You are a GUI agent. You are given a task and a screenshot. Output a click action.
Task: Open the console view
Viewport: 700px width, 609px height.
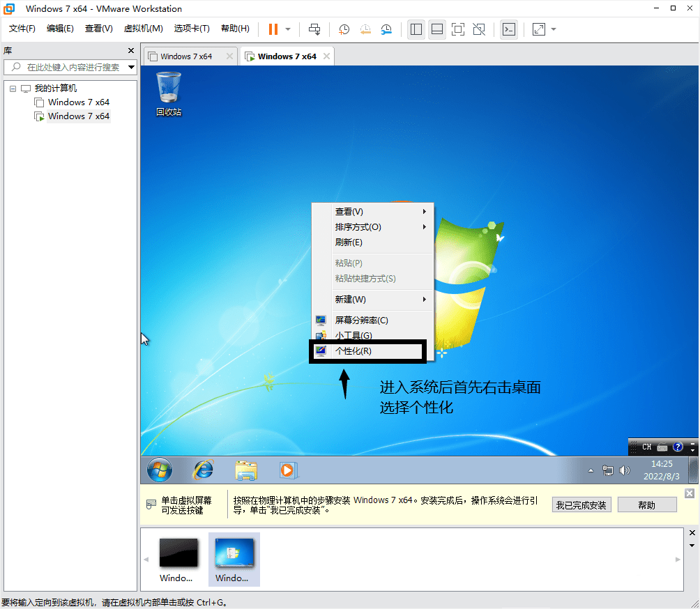tap(509, 29)
